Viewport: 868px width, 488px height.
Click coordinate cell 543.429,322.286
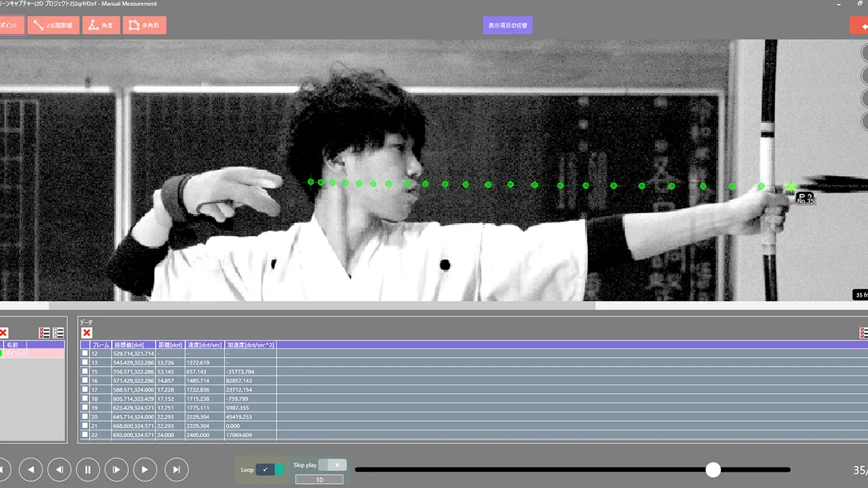click(x=134, y=363)
